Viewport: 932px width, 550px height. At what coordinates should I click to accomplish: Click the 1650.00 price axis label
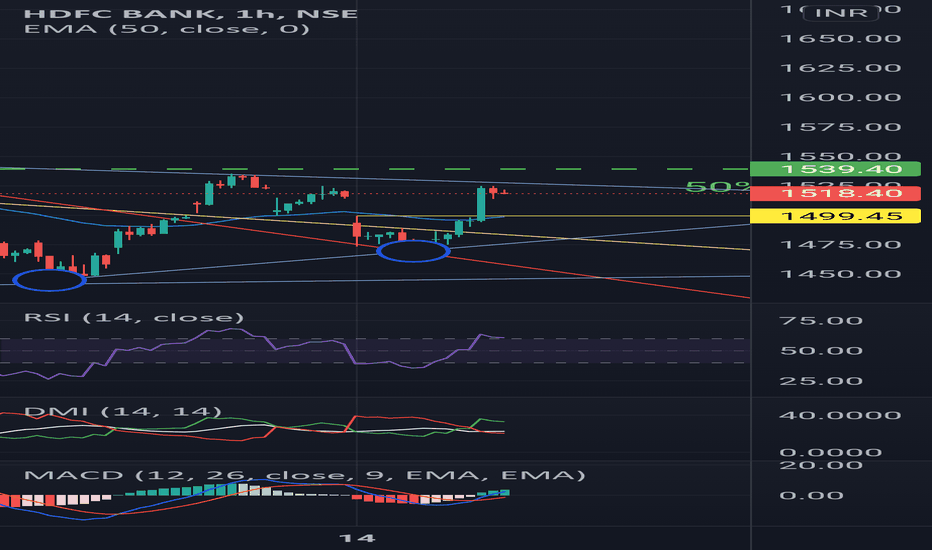point(840,39)
